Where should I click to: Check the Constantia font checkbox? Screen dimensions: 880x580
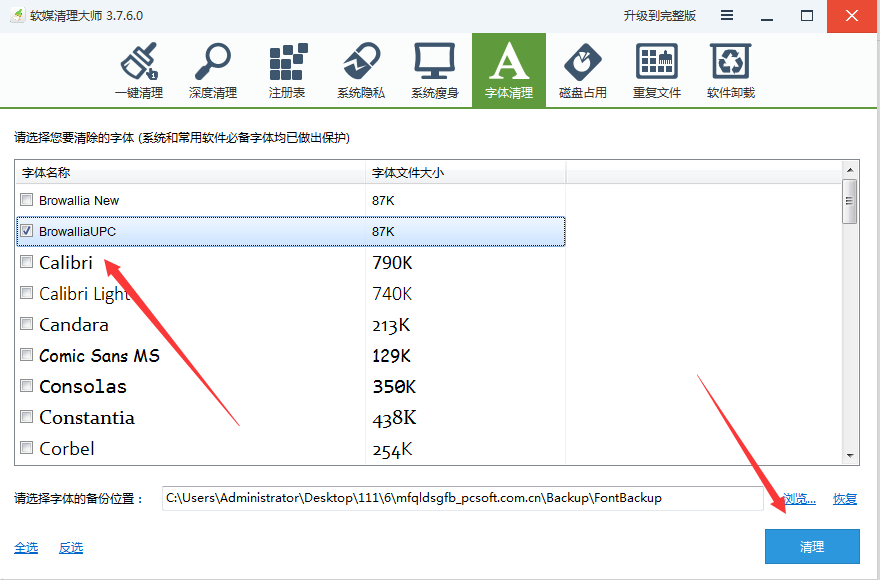(26, 416)
